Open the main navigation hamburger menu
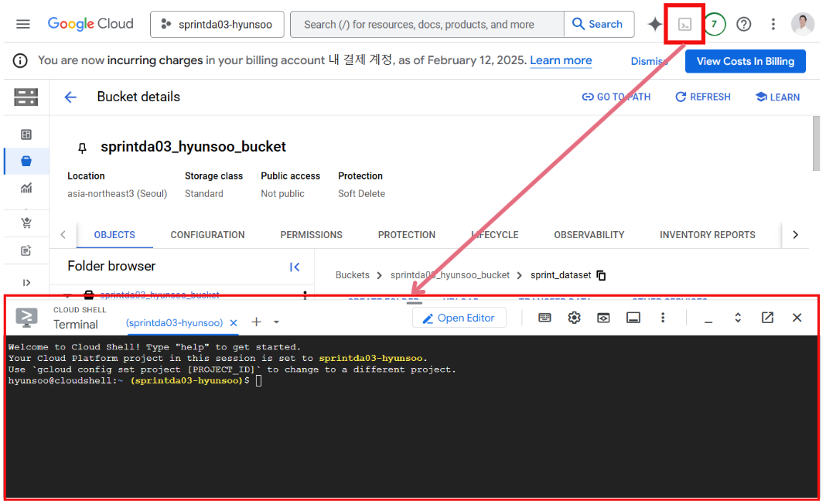The width and height of the screenshot is (826, 504). tap(22, 24)
